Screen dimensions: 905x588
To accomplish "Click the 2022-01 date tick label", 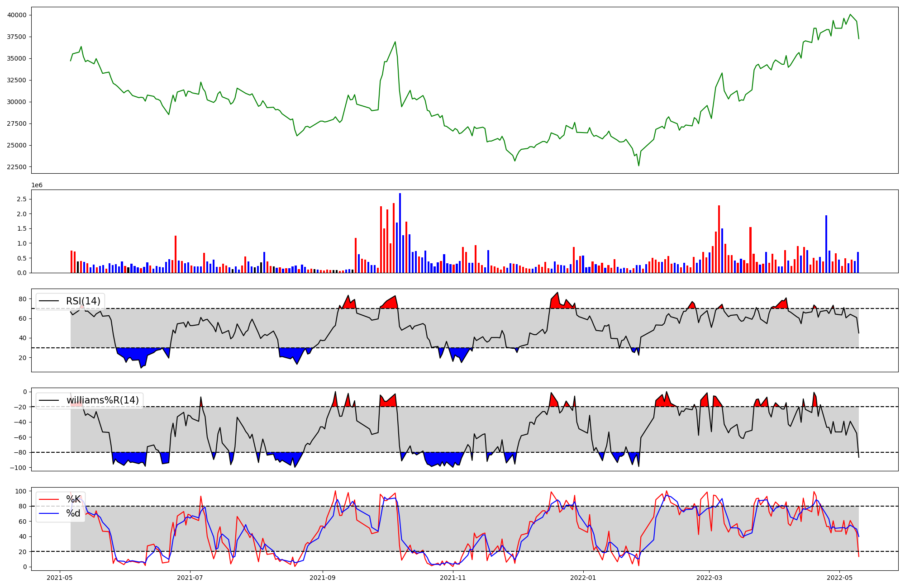I will [583, 578].
